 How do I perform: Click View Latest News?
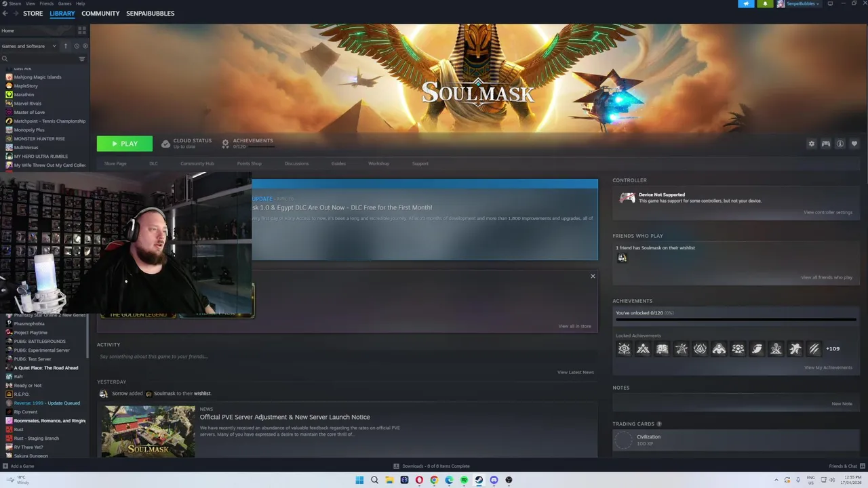point(575,372)
